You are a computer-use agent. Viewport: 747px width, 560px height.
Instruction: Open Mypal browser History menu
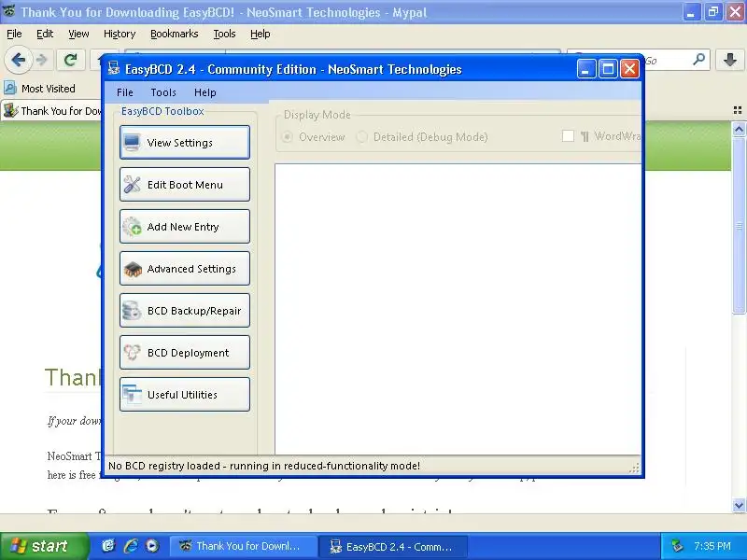(120, 34)
